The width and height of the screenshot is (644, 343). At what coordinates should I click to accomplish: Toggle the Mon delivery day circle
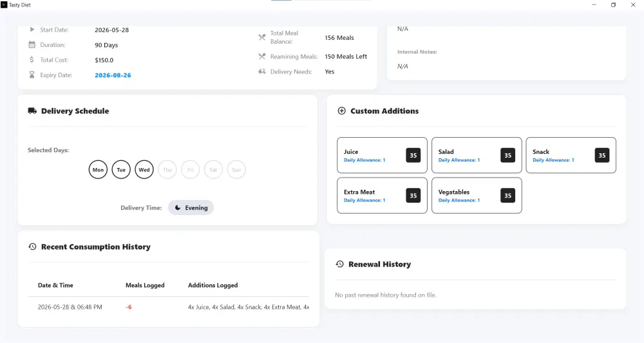(98, 169)
